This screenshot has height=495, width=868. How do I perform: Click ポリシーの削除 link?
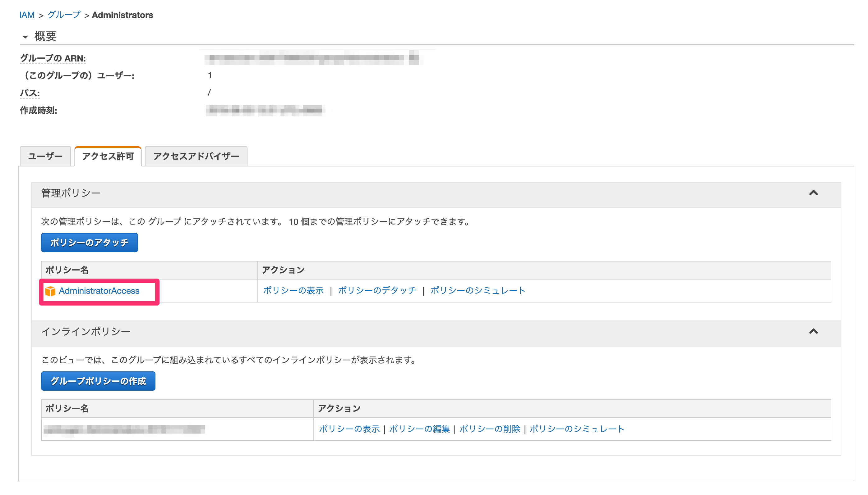490,429
